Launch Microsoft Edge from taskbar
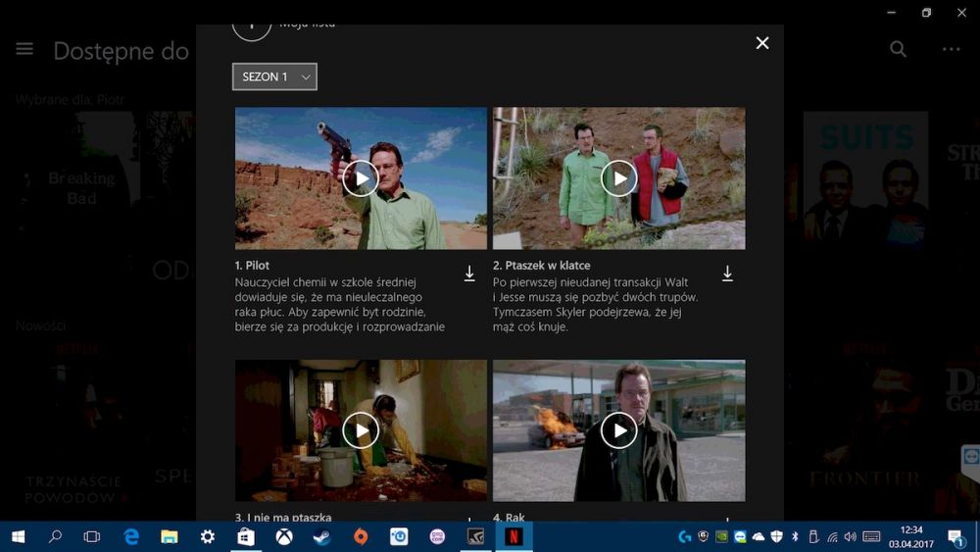The image size is (980, 552). (131, 536)
